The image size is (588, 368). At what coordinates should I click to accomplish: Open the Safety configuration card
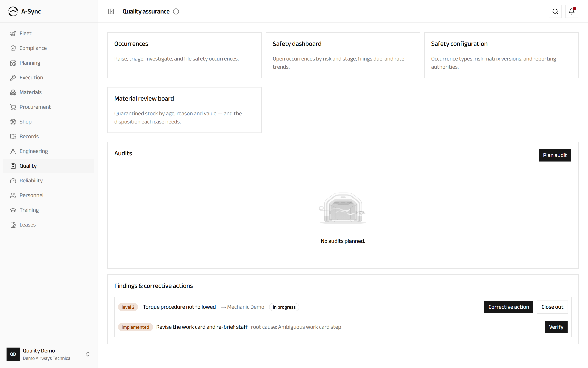point(501,55)
